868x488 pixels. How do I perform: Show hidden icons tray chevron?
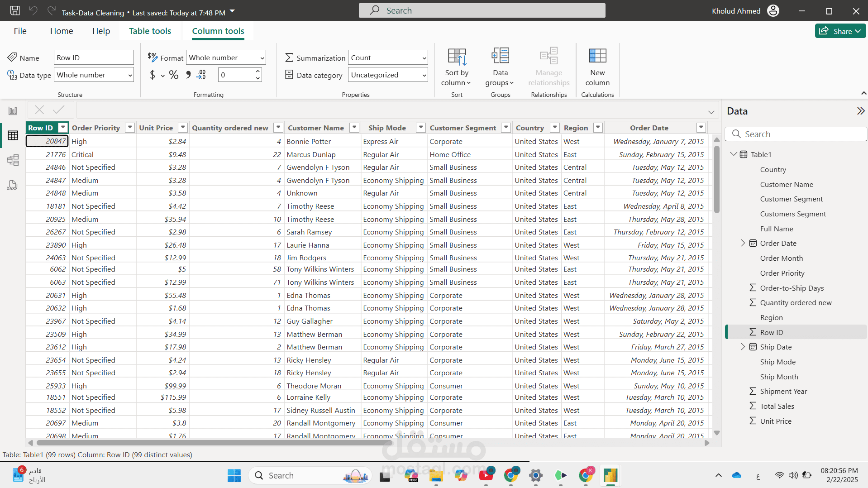pyautogui.click(x=719, y=475)
